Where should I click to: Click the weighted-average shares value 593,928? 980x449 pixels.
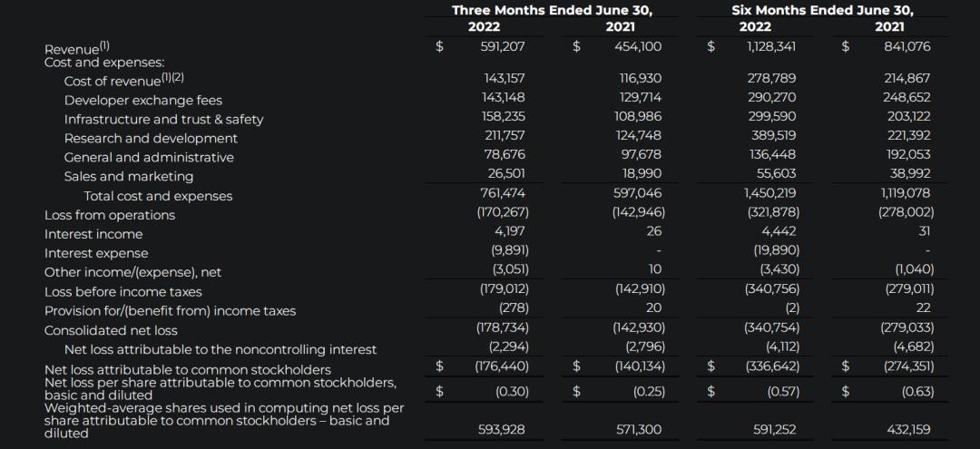[502, 430]
